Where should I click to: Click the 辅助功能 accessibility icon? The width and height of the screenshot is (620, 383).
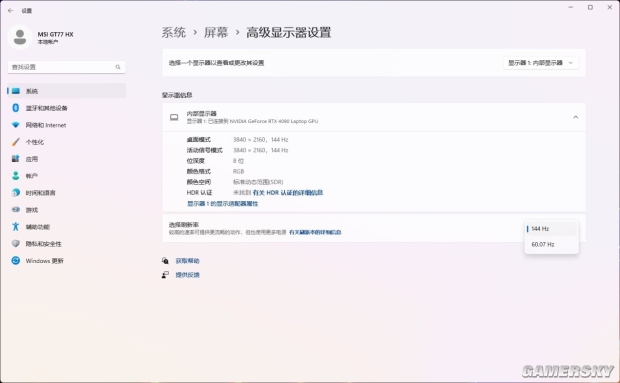click(16, 226)
